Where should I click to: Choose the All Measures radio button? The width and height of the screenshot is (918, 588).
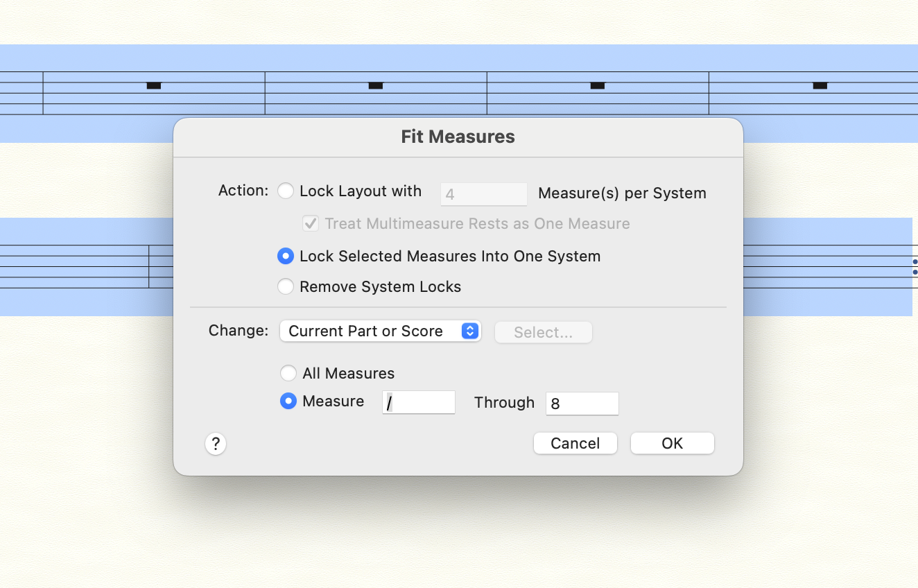pos(288,374)
